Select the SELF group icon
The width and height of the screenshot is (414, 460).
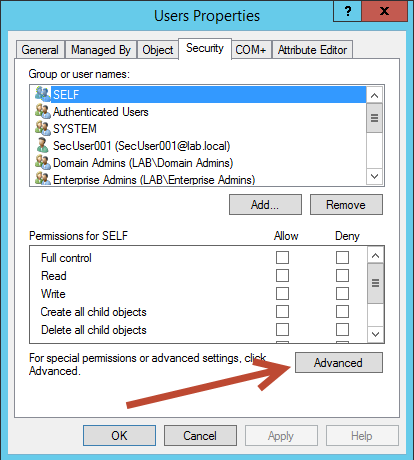coord(42,94)
